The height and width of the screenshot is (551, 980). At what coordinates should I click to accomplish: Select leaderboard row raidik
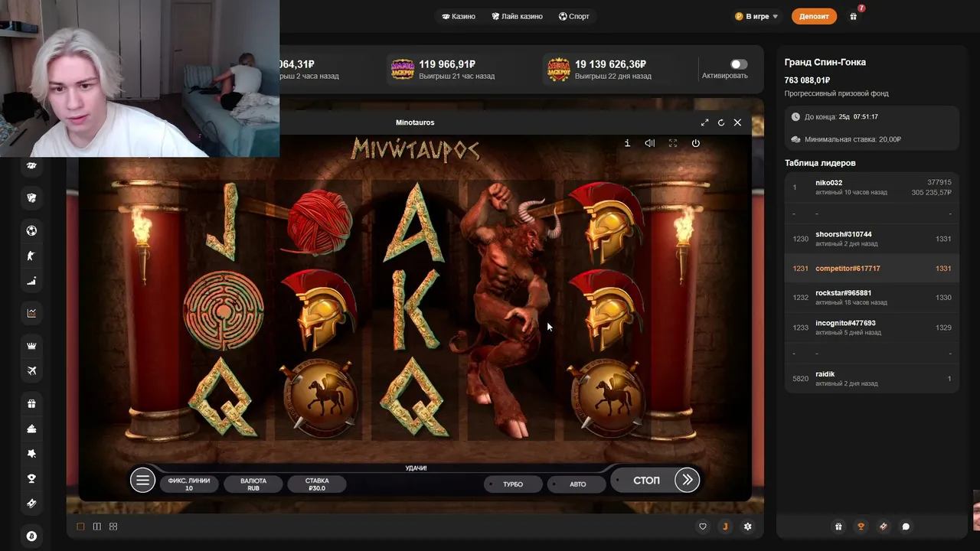point(871,379)
